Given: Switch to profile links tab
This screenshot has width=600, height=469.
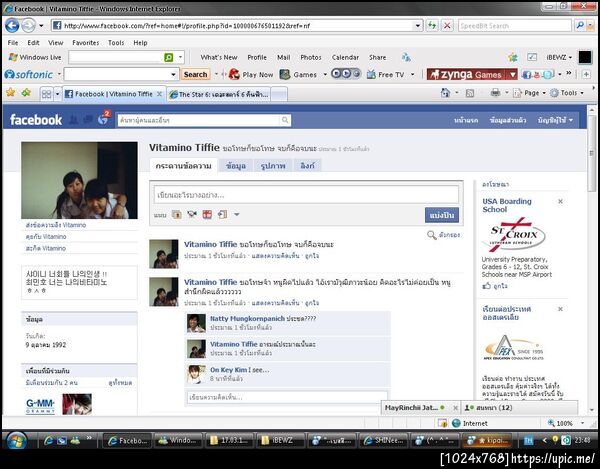Looking at the screenshot, I should pyautogui.click(x=307, y=166).
